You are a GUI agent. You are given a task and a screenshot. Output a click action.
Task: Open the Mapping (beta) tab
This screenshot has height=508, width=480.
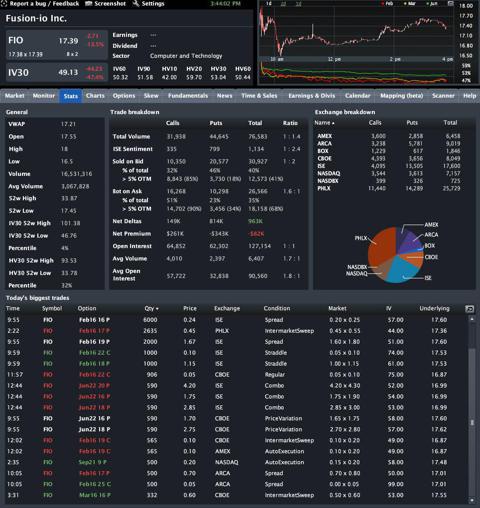click(402, 96)
